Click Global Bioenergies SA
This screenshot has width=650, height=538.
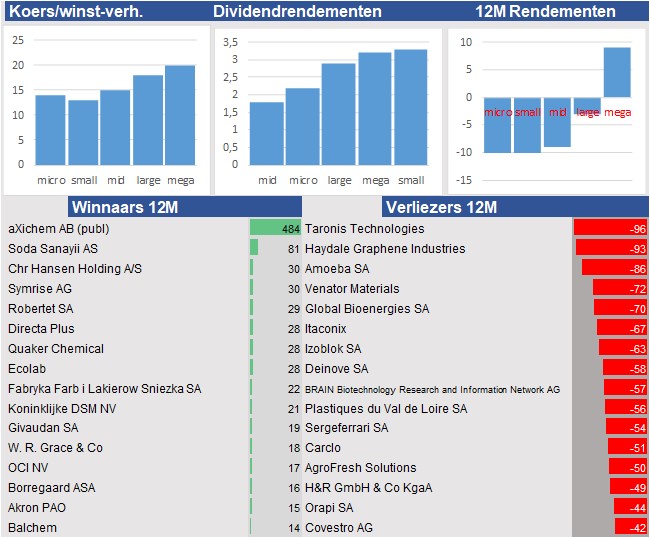(367, 309)
